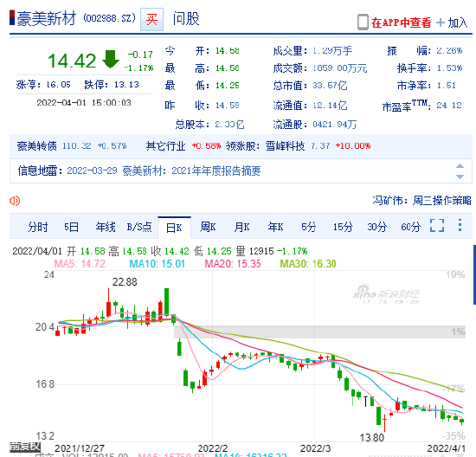Open the 豪美新材 stock title link
The width and height of the screenshot is (476, 457).
click(x=46, y=18)
